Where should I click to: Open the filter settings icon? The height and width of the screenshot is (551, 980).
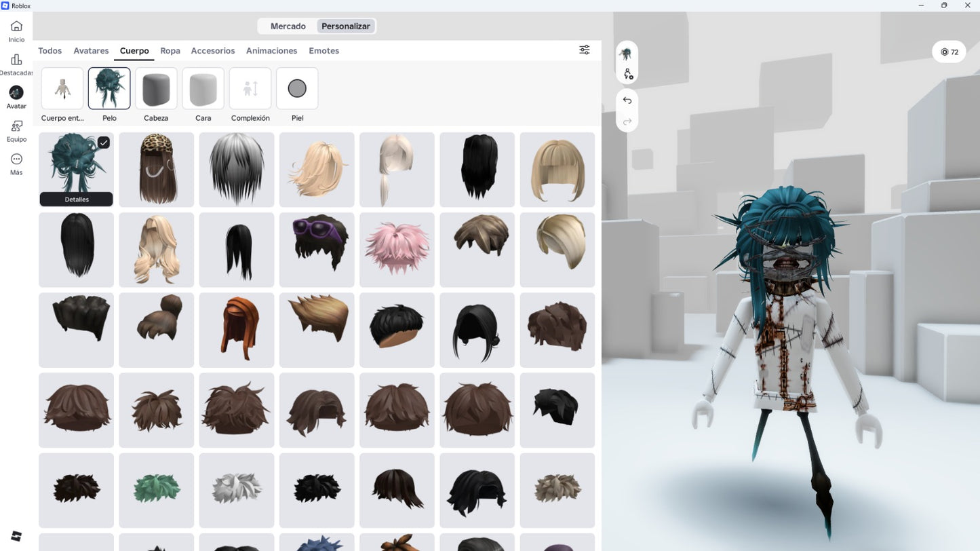pos(585,50)
